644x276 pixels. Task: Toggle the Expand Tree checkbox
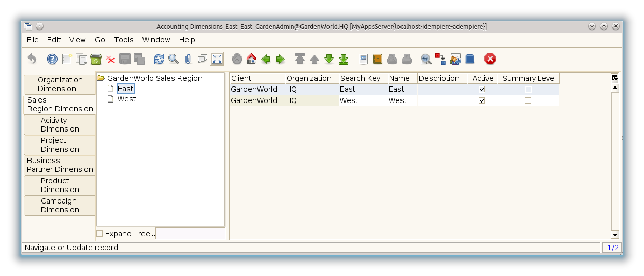pyautogui.click(x=99, y=234)
